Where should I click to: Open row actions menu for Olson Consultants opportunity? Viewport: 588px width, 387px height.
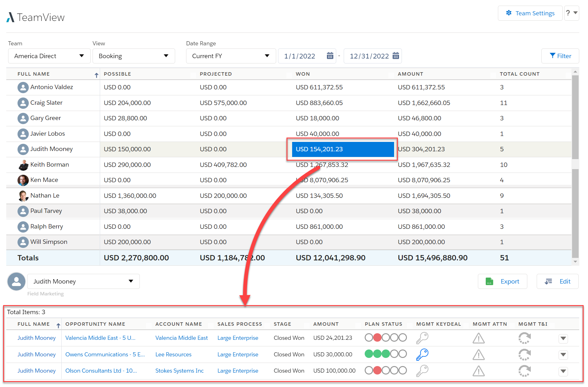pos(563,371)
